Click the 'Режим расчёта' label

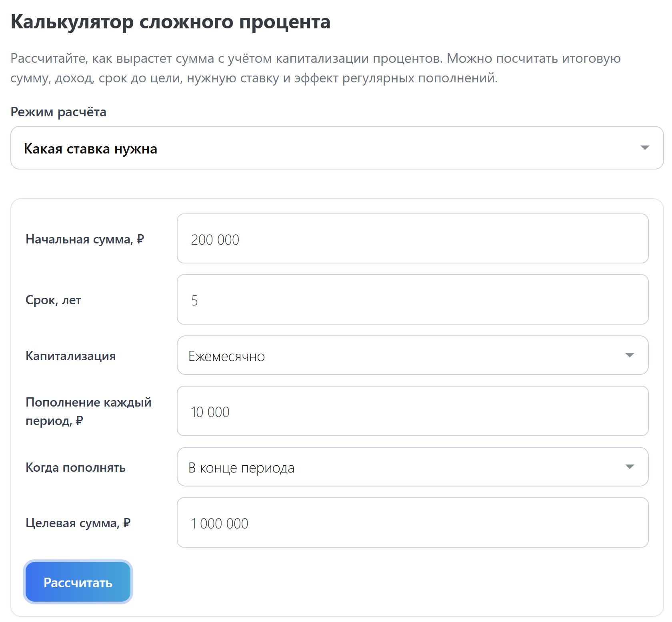click(58, 112)
